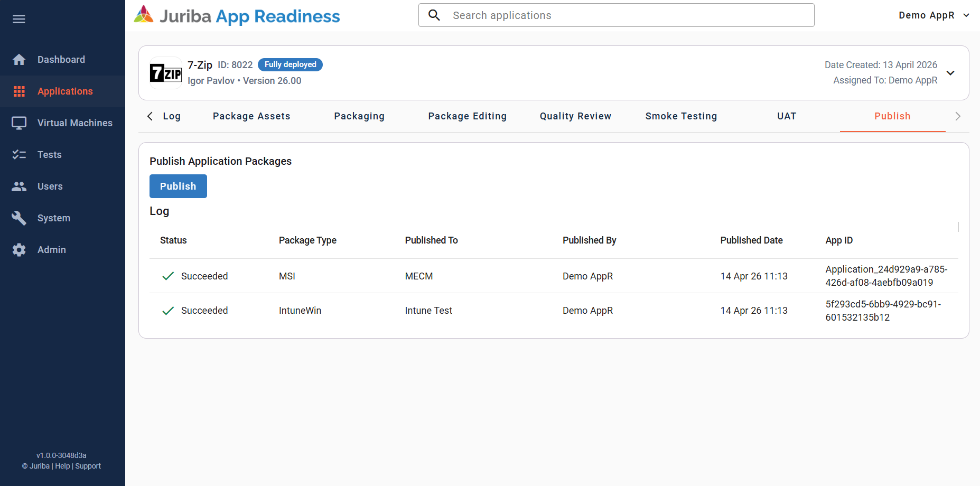Click the Application_24d929a9 App ID cell

[x=886, y=276]
